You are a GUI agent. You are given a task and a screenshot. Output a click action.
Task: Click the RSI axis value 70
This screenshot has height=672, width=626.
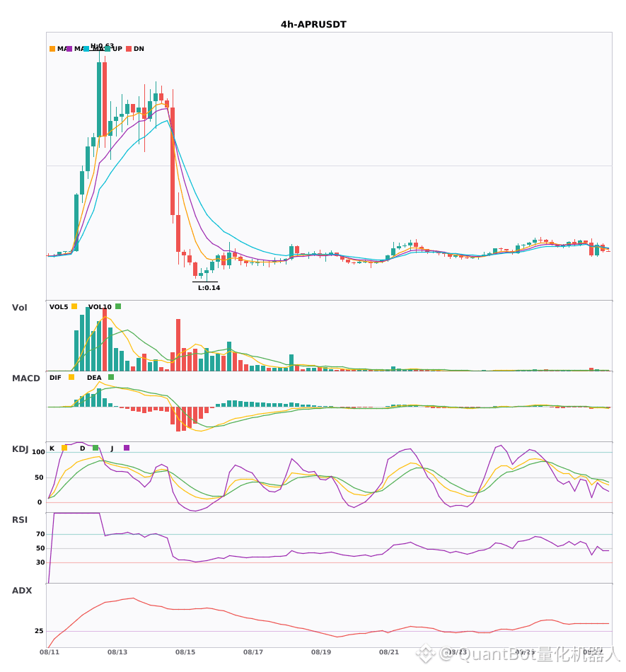tap(40, 534)
